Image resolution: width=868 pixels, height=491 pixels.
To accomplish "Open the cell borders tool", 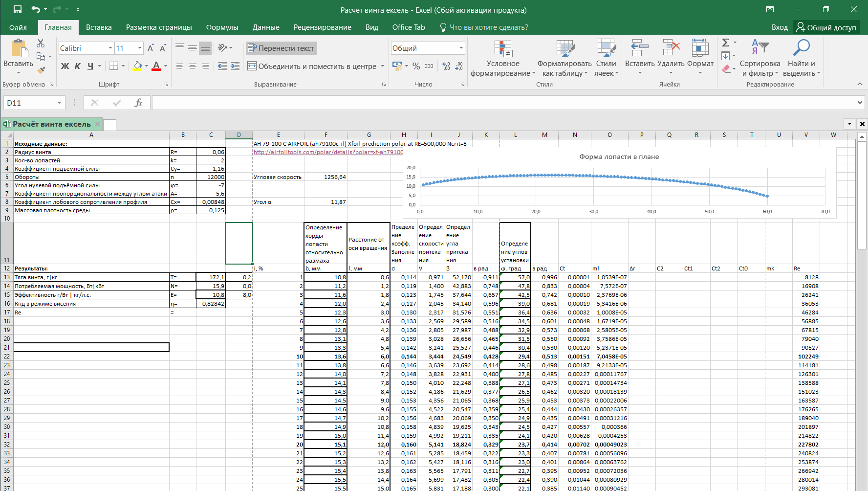I will tap(114, 66).
